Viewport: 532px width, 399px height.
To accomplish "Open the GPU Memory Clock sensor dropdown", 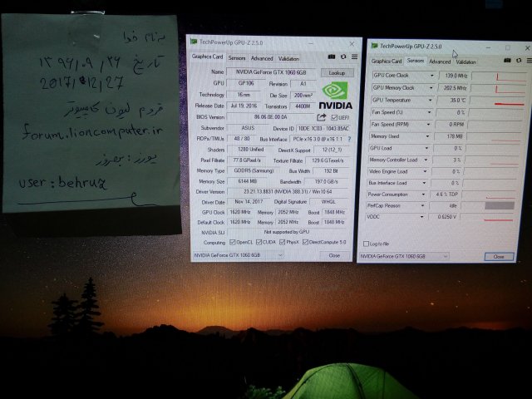I will tap(431, 88).
